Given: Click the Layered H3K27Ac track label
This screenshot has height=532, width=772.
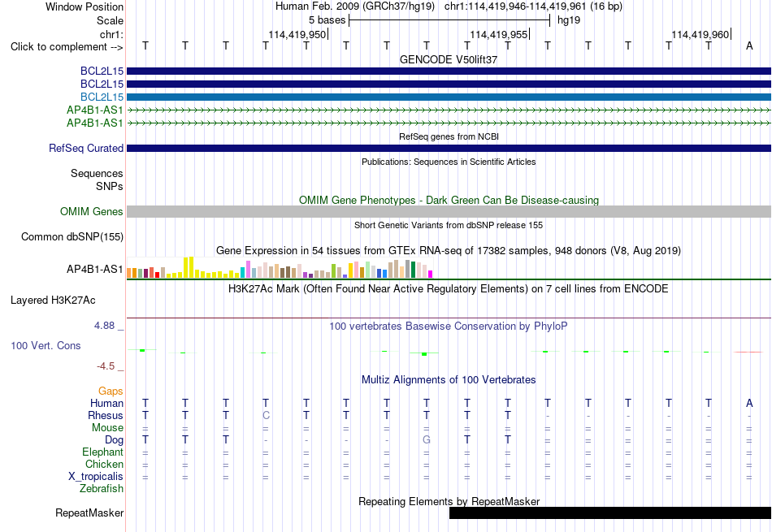Looking at the screenshot, I should (53, 301).
